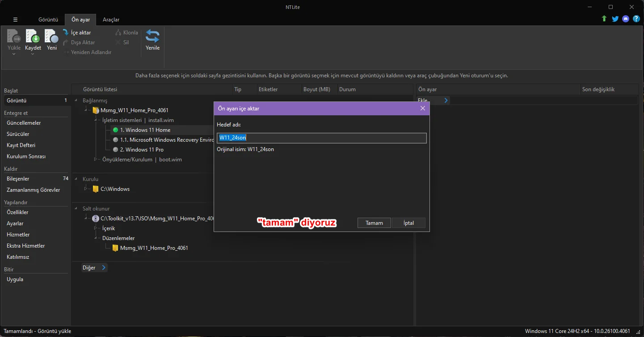Switch to the Görüntü ribbon tab

point(48,20)
